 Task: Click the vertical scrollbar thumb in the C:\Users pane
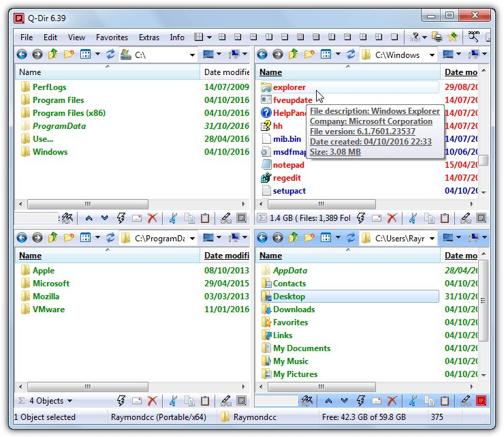pyautogui.click(x=483, y=301)
